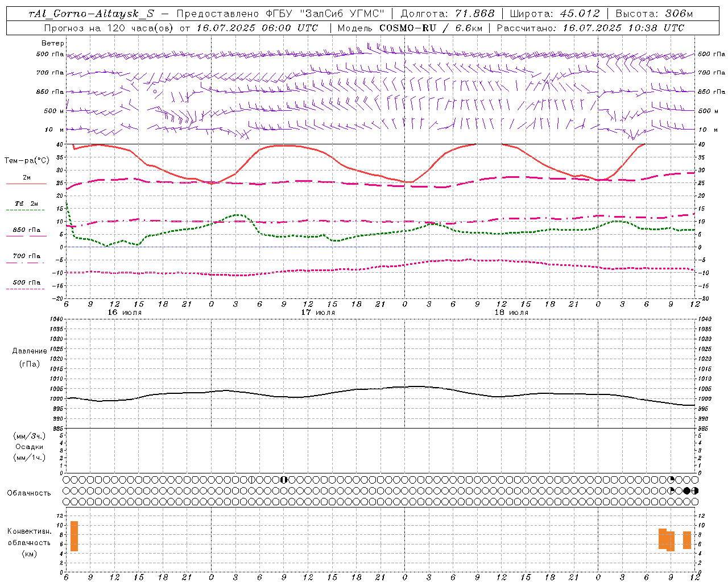Viewport: 728px width, 582px height.
Task: Click the 1040 value on left pressure axis
Action: [57, 319]
